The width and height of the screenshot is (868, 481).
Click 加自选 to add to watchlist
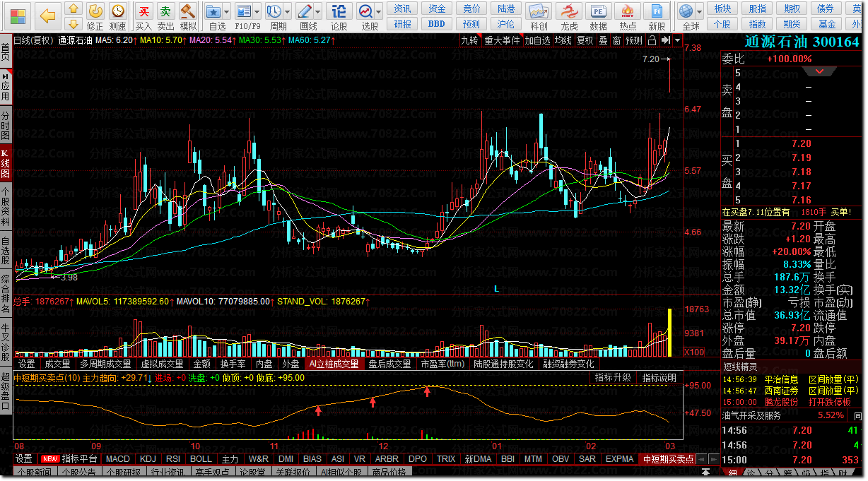[x=537, y=41]
